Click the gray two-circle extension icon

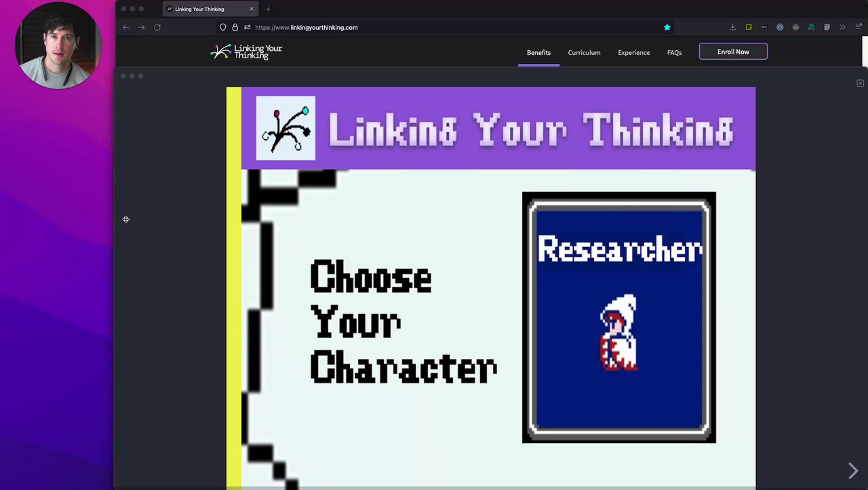(x=795, y=27)
